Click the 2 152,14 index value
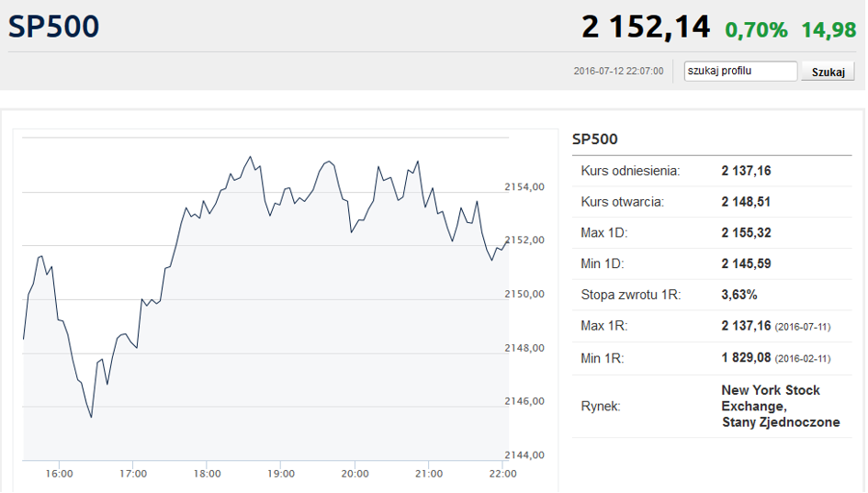 coord(646,27)
